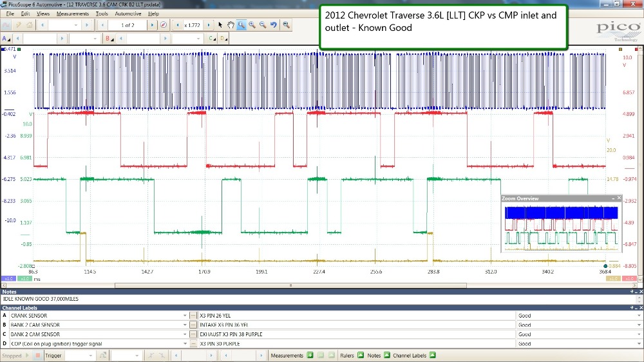Go to next waveform buffer
This screenshot has height=362, width=644.
pyautogui.click(x=152, y=25)
